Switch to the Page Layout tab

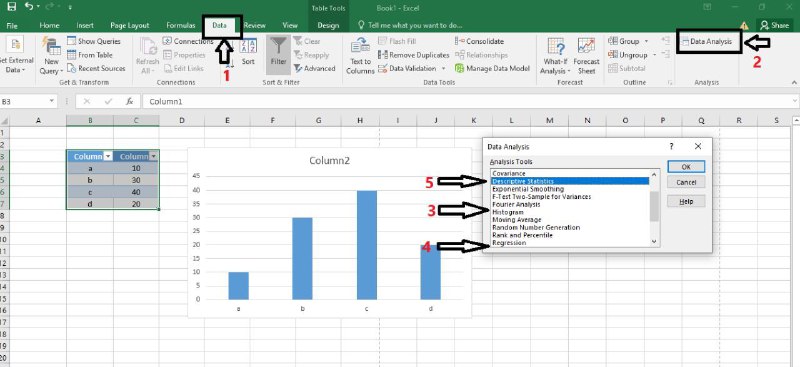[130, 25]
